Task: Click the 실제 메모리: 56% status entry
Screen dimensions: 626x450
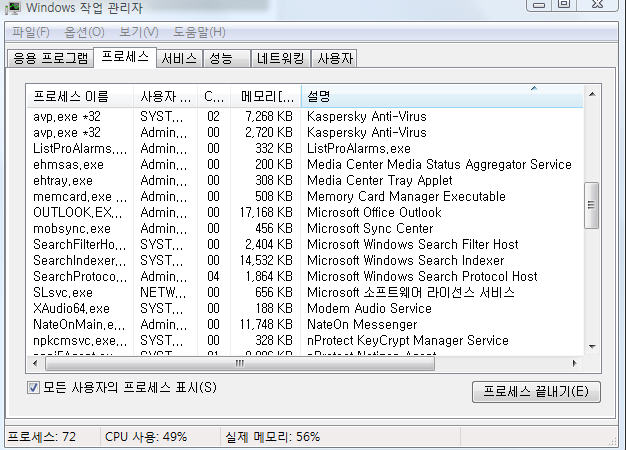Action: coord(273,437)
